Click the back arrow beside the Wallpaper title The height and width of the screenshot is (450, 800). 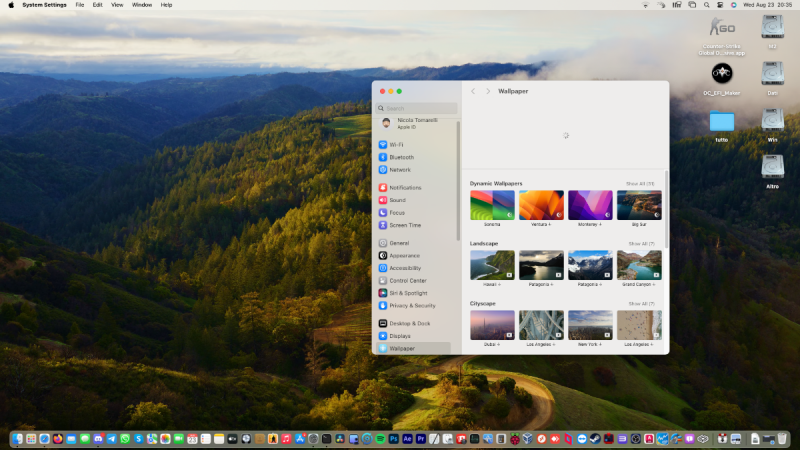coord(473,91)
